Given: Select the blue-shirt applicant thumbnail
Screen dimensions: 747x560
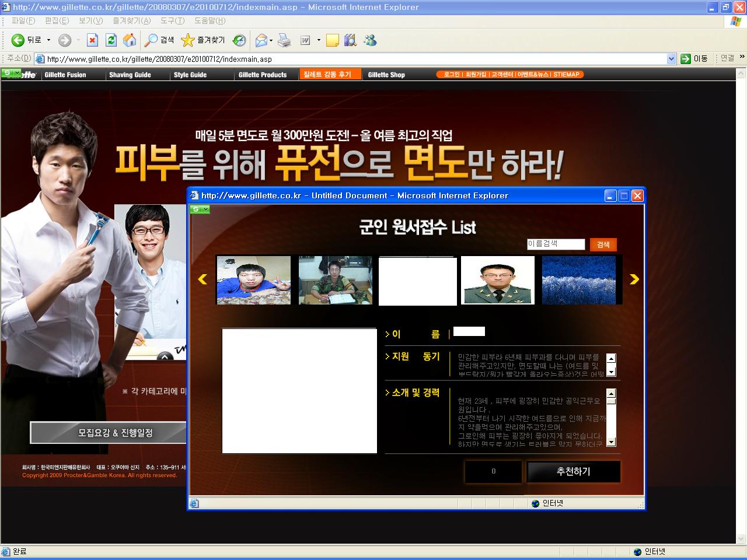Looking at the screenshot, I should (x=253, y=280).
